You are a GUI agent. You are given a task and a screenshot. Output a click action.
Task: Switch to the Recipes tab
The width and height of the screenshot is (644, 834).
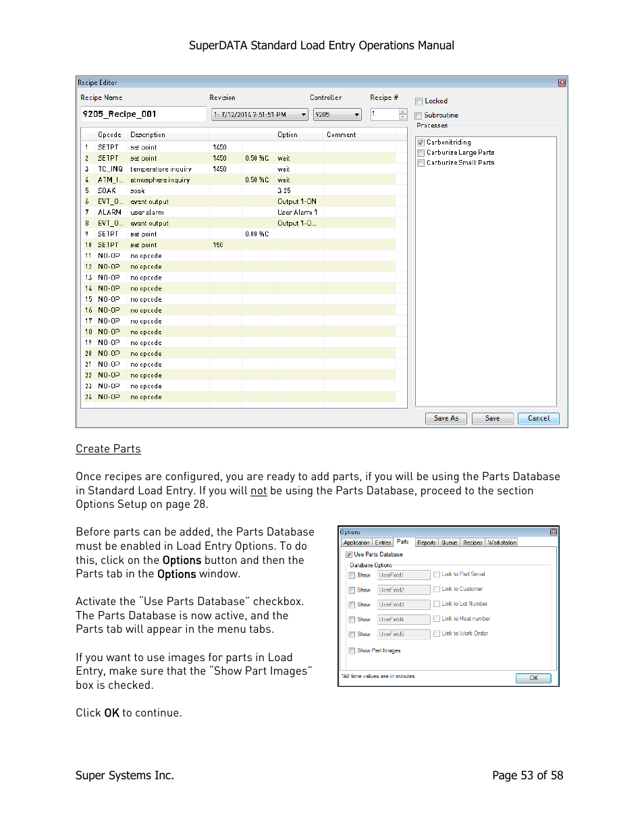(473, 543)
